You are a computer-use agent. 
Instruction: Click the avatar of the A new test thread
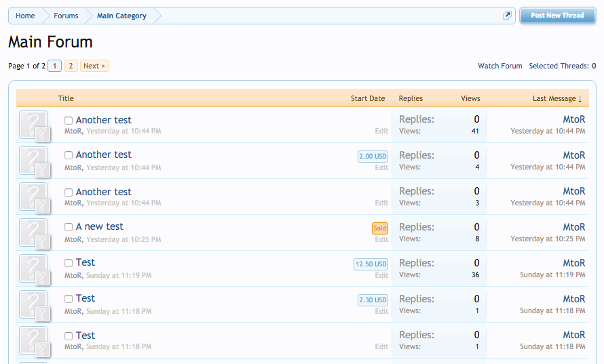[x=33, y=232]
